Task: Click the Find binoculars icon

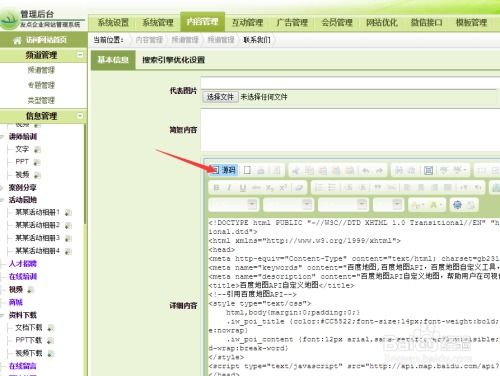Action: point(398,171)
